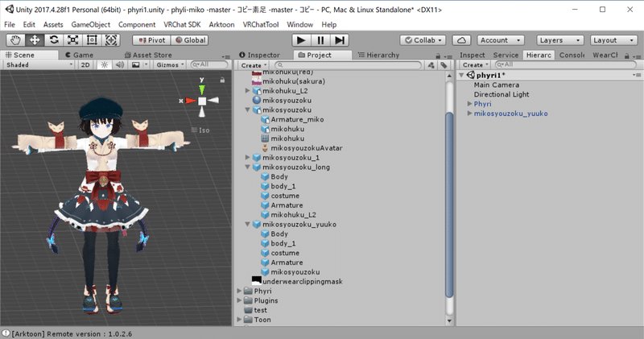This screenshot has width=644, height=339.
Task: Open the VRChatTool menu
Action: 261,25
